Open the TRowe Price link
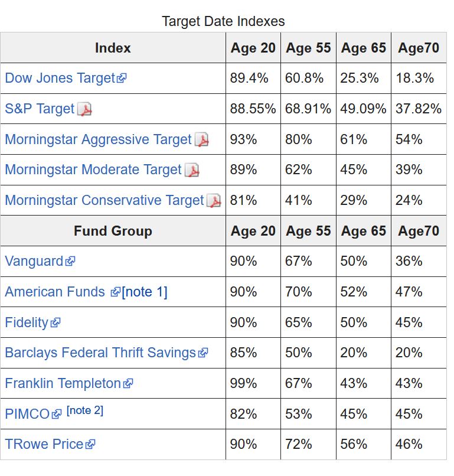 point(44,444)
